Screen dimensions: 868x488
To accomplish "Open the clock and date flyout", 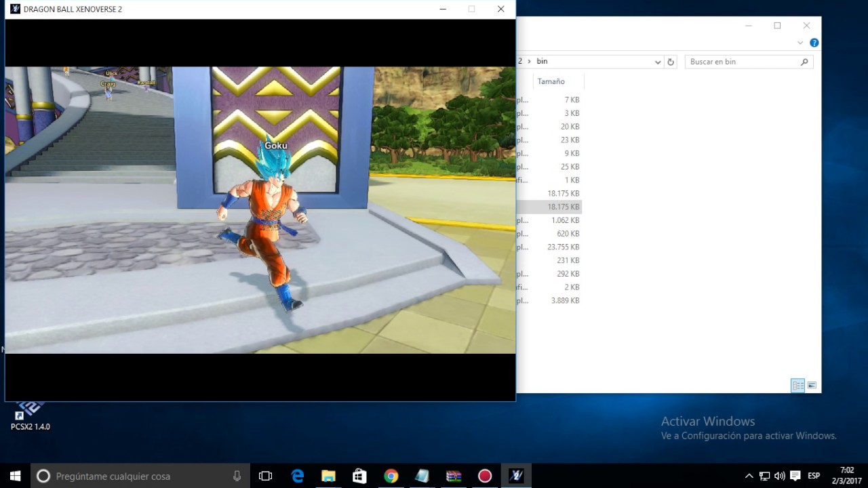I will pos(847,476).
